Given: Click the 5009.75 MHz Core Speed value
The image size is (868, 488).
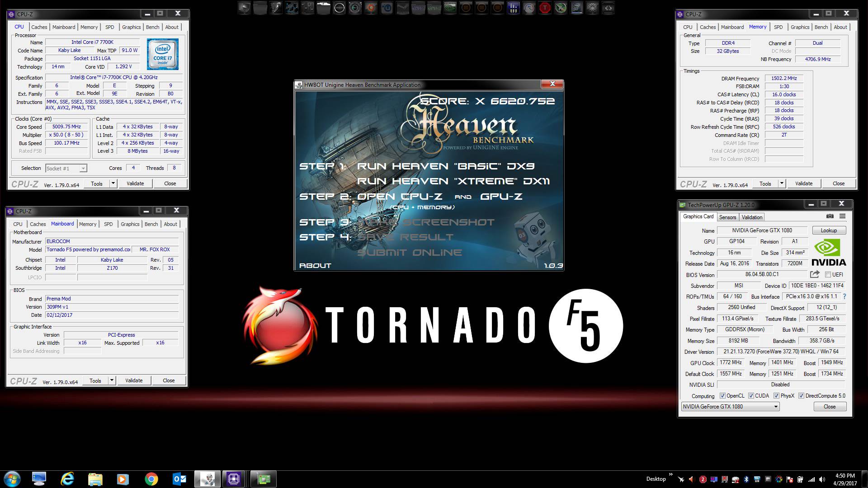Looking at the screenshot, I should (x=66, y=127).
